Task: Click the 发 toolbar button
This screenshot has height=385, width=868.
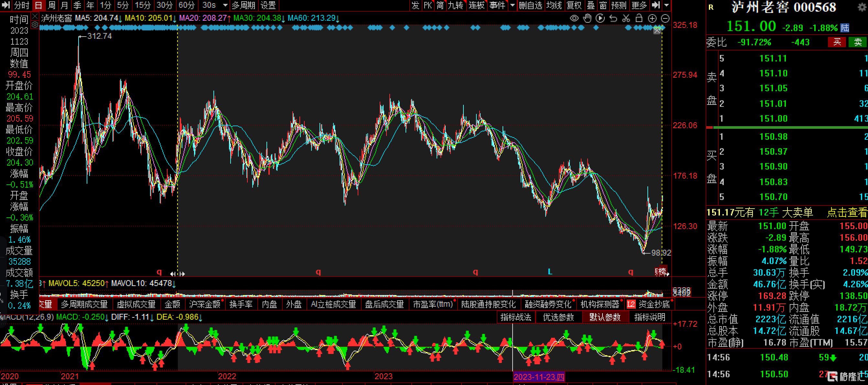Action: tap(415, 5)
